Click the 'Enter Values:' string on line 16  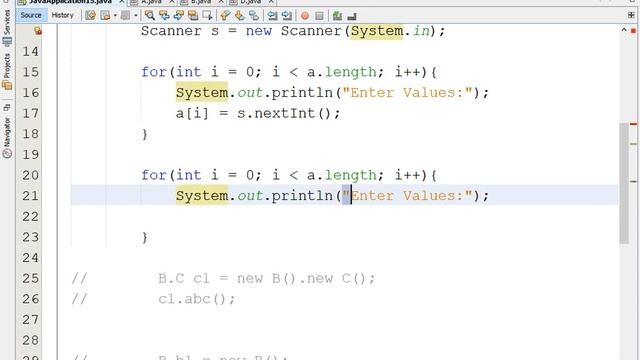tap(407, 93)
